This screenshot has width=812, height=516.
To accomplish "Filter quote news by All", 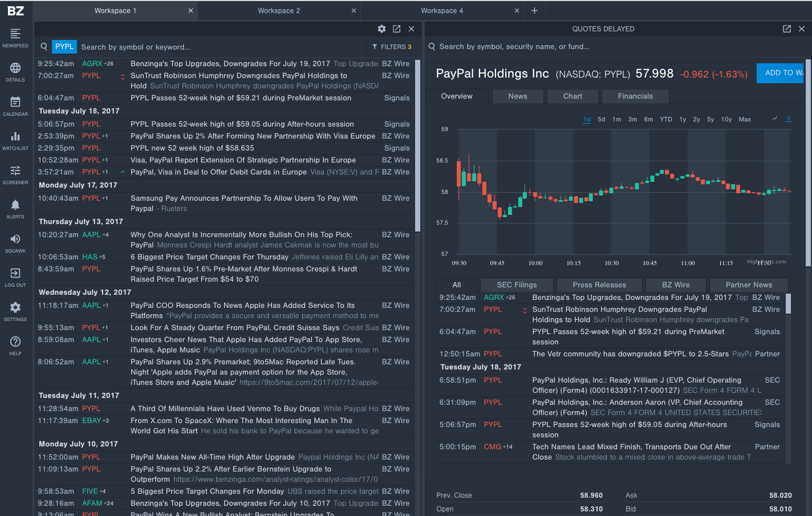I will 457,285.
